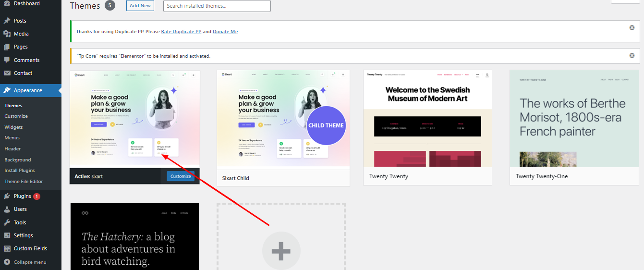Open Menus submenu item

point(12,137)
